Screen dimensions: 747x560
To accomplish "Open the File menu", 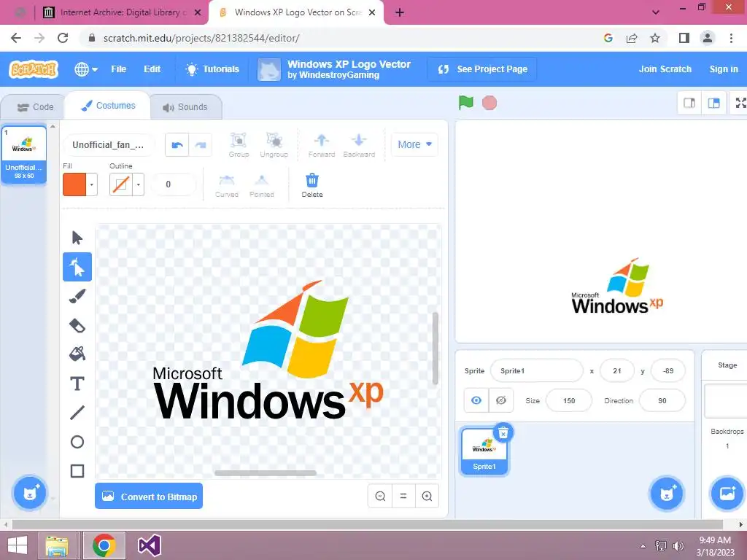I will 119,69.
